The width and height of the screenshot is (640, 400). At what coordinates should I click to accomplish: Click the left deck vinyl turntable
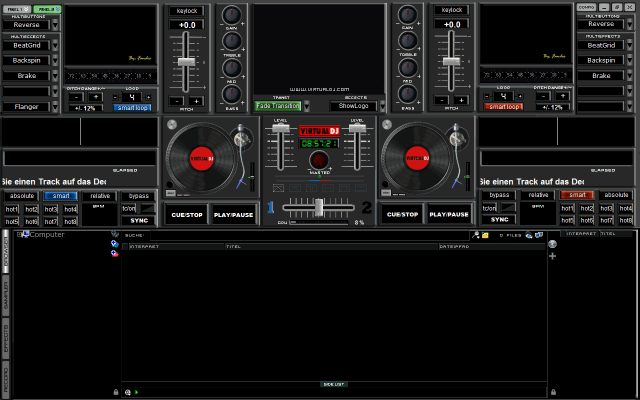pyautogui.click(x=203, y=160)
